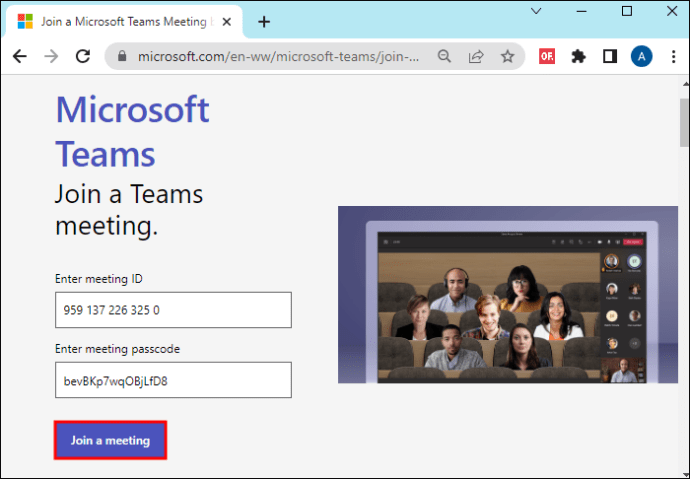This screenshot has height=479, width=690.
Task: Focus the meeting passcode field
Action: click(173, 380)
